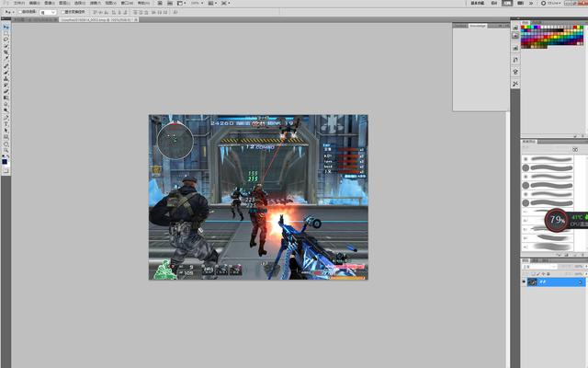Open the first collapsed panel icon in dock
The width and height of the screenshot is (588, 368).
(x=515, y=28)
